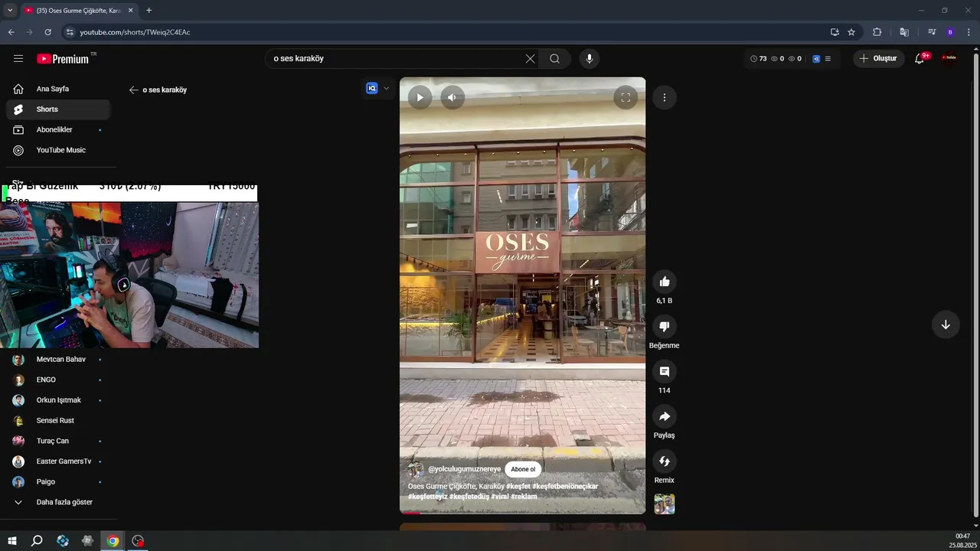Open ENGO subscription channel
The height and width of the screenshot is (551, 980).
pyautogui.click(x=58, y=380)
